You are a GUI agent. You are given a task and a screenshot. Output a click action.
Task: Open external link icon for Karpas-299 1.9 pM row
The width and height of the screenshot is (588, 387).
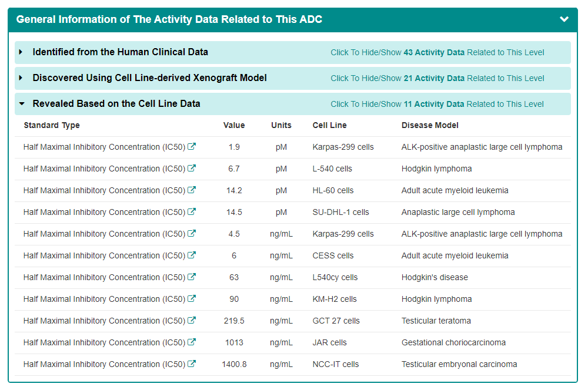tap(192, 147)
